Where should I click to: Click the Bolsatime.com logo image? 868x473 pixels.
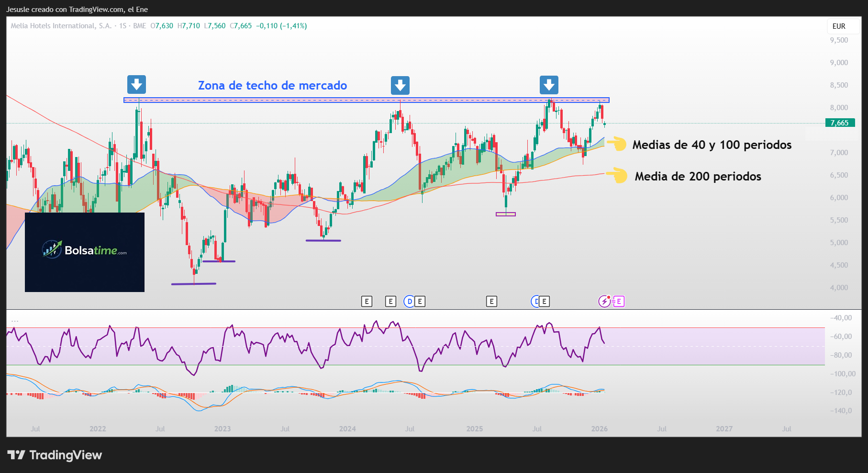85,251
